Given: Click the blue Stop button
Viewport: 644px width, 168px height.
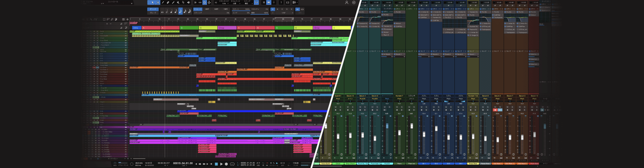Looking at the screenshot, I should 216,164.
